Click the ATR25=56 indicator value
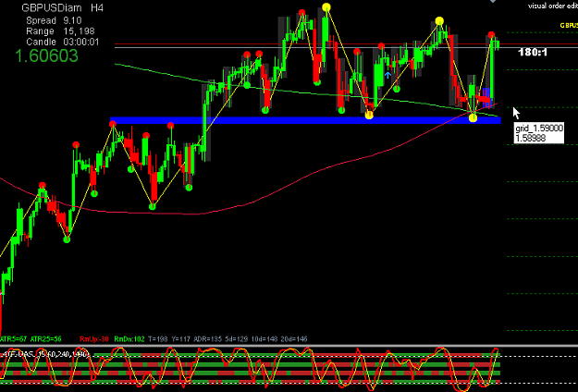The height and width of the screenshot is (392, 578). (46, 339)
